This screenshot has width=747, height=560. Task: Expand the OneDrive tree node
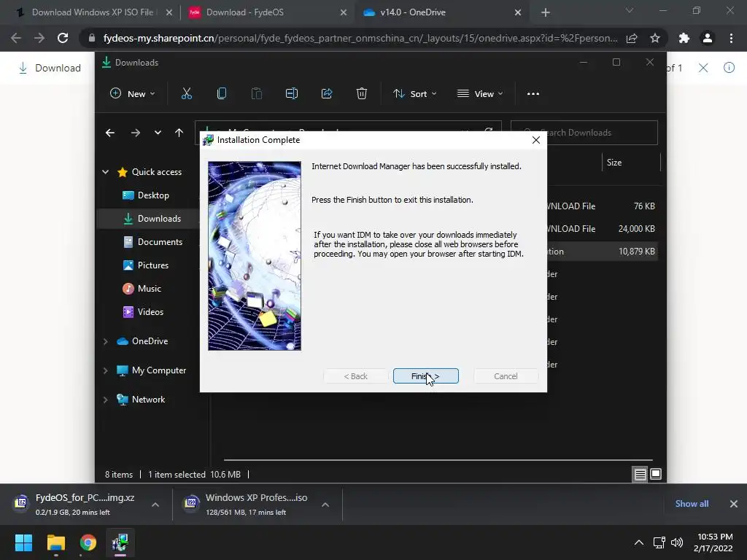click(x=105, y=341)
